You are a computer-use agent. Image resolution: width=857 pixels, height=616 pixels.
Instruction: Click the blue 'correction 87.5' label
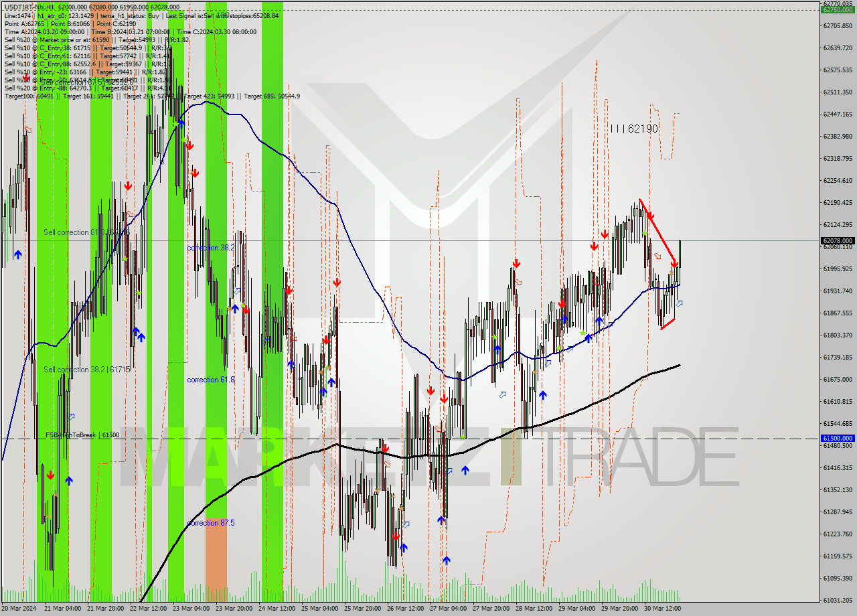(x=211, y=523)
